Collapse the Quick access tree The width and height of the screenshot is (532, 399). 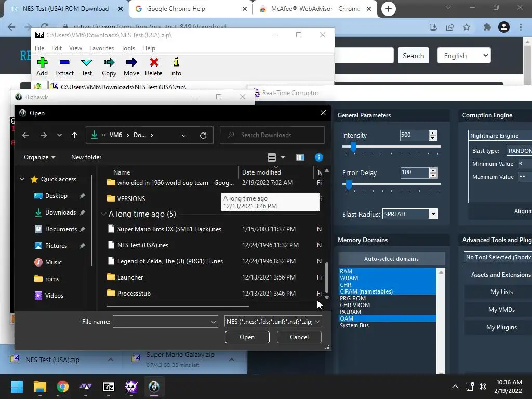click(x=22, y=179)
